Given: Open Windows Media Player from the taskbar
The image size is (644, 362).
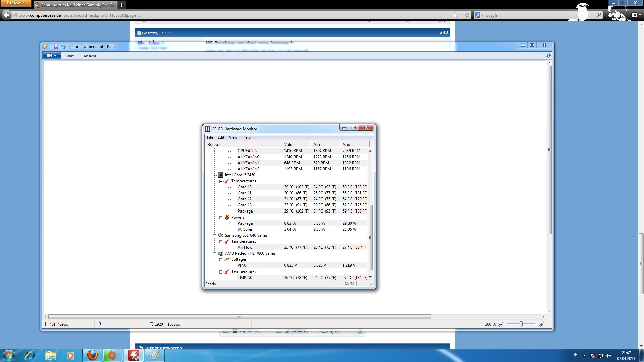Looking at the screenshot, I should (x=70, y=355).
